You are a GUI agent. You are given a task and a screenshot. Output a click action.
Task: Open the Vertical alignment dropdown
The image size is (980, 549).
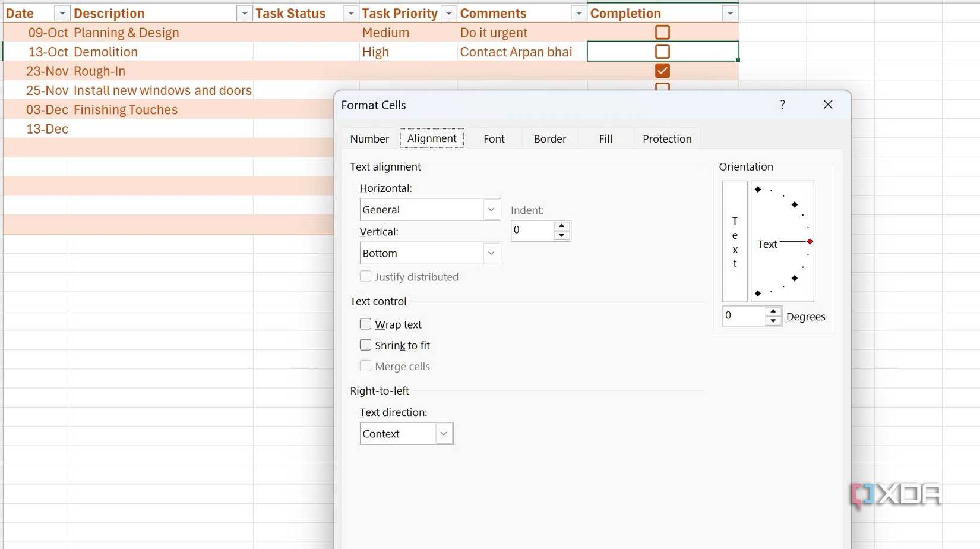[491, 253]
